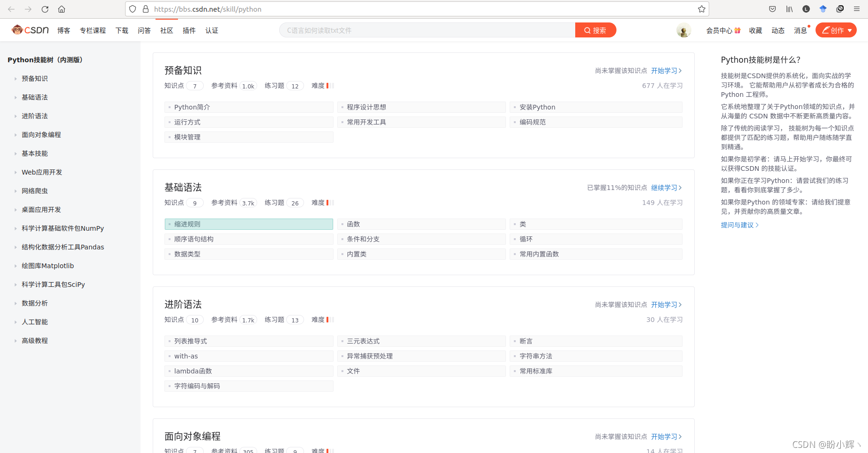Open browser library icon
This screenshot has height=453, width=868.
[789, 9]
